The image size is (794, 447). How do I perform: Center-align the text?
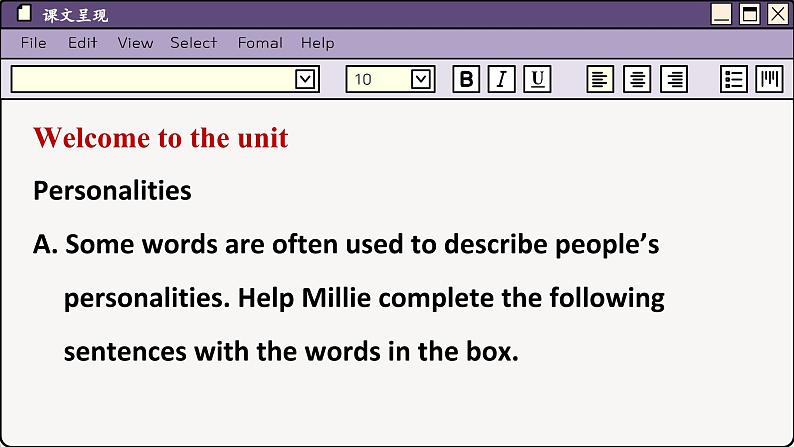point(637,79)
